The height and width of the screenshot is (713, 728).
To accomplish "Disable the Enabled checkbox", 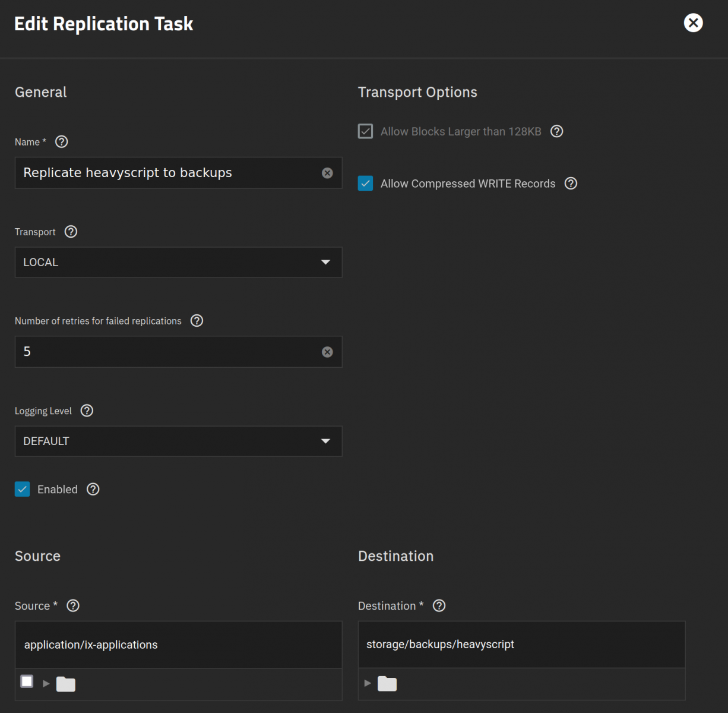I will coord(22,489).
